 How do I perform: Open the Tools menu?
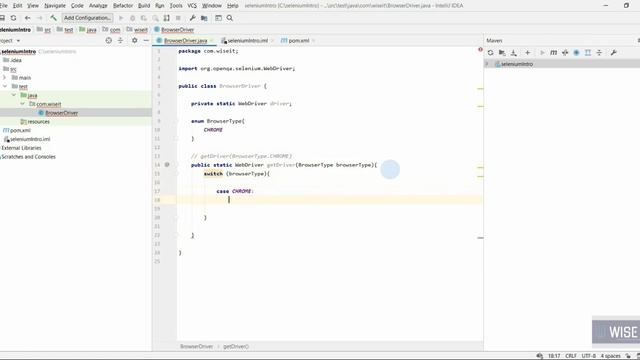(x=176, y=6)
